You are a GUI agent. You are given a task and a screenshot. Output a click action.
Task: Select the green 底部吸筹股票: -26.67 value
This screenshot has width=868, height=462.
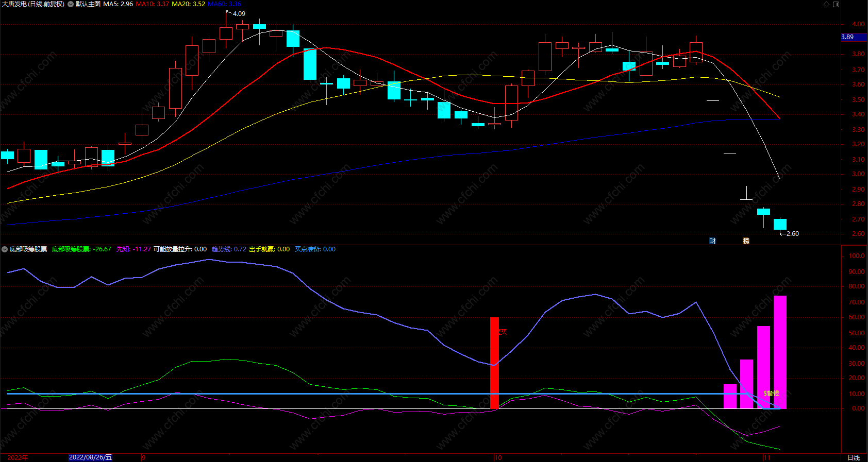[x=81, y=249]
